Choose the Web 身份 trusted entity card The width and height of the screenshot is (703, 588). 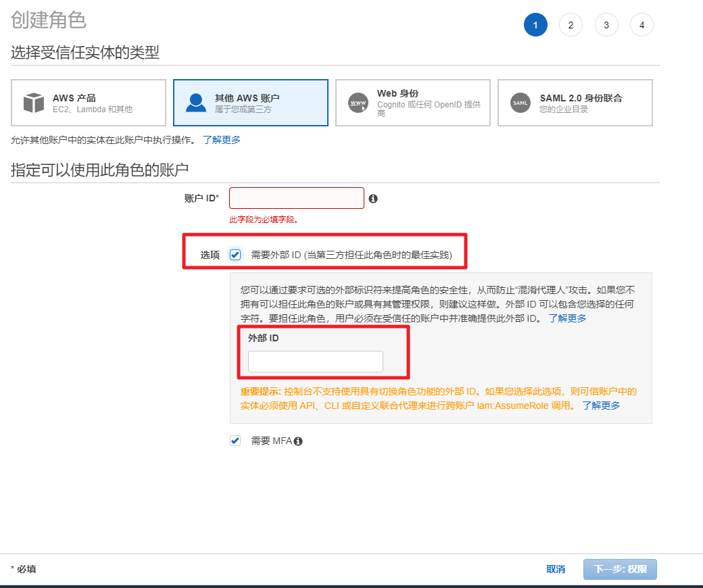413,103
